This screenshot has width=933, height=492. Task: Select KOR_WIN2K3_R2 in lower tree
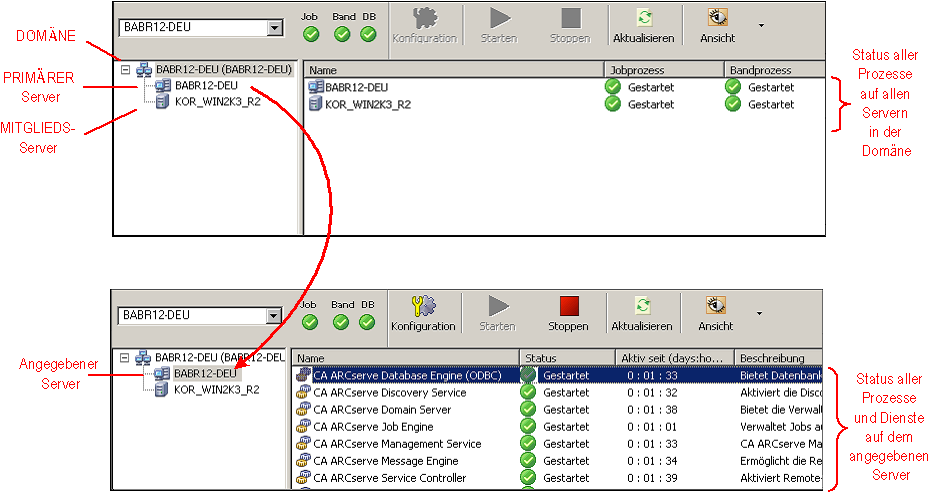pos(216,390)
